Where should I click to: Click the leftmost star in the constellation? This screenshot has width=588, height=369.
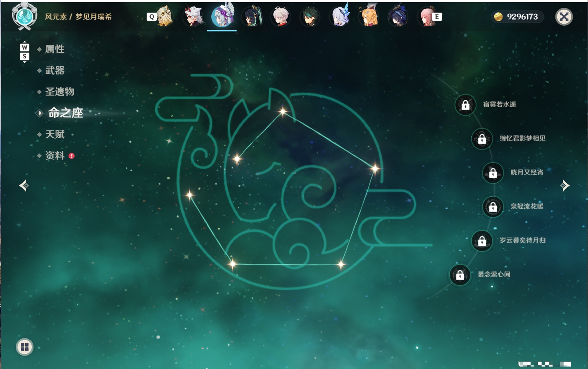click(189, 195)
